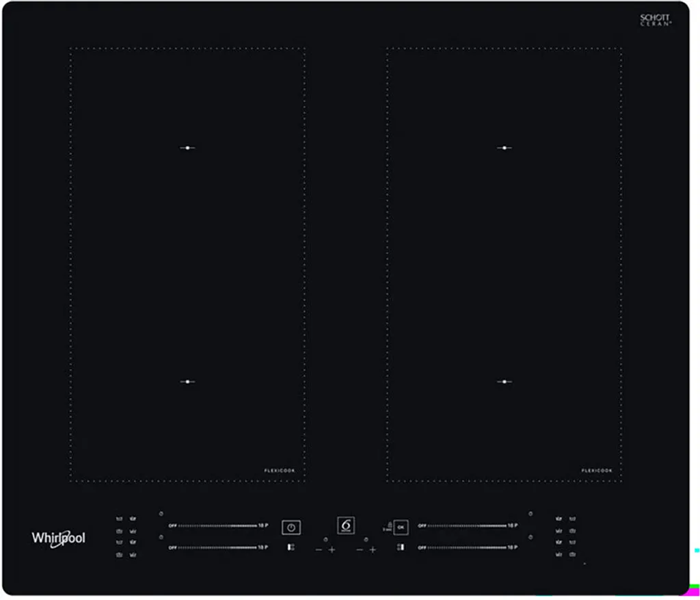The height and width of the screenshot is (600, 700).
Task: Tap the OK key-lock button
Action: coord(401,527)
